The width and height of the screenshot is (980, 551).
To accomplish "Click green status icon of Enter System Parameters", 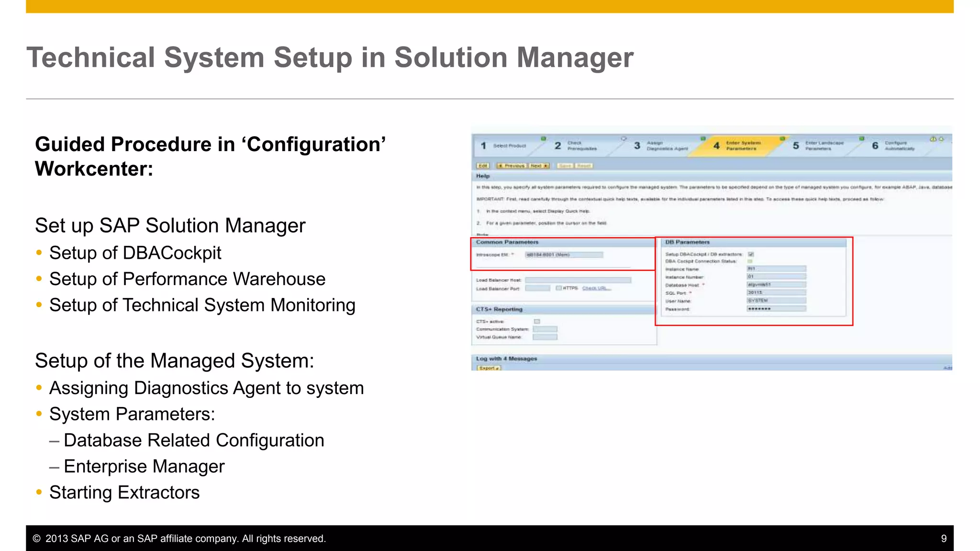I will pos(782,139).
